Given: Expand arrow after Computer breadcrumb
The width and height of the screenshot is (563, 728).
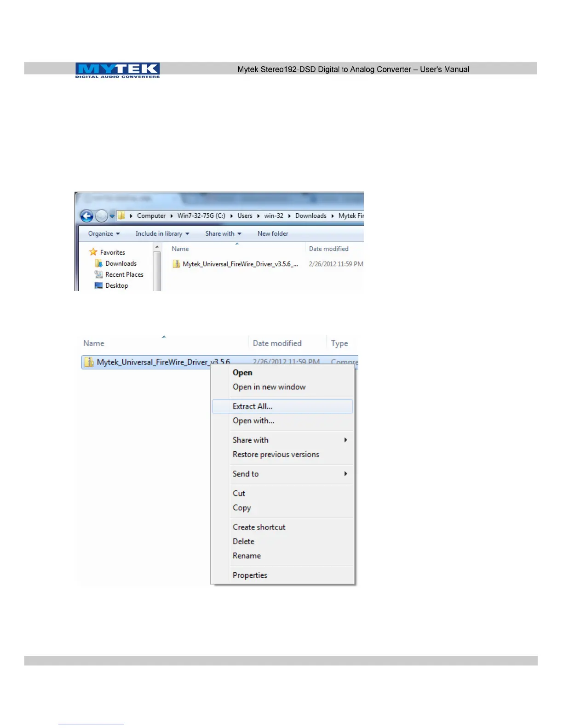Looking at the screenshot, I should point(172,216).
